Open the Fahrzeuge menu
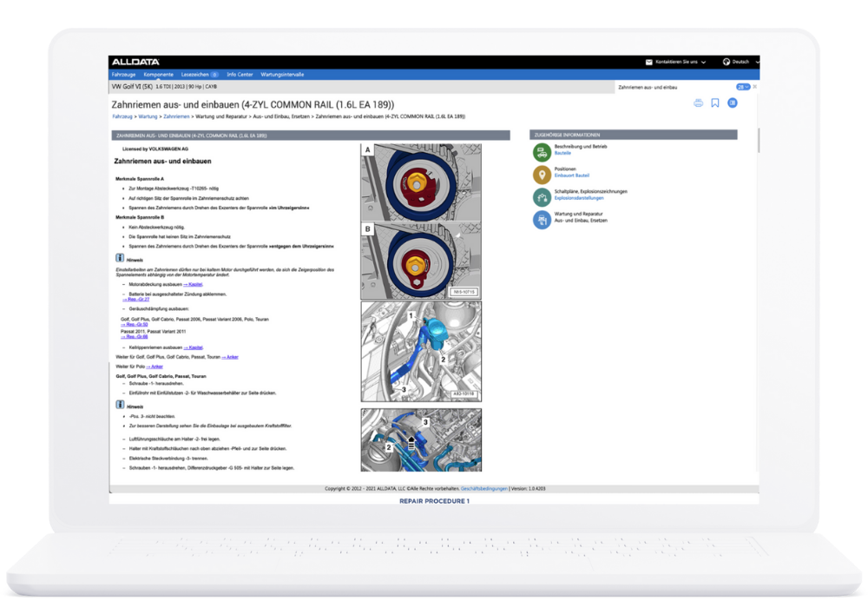This screenshot has width=868, height=608. [x=123, y=75]
